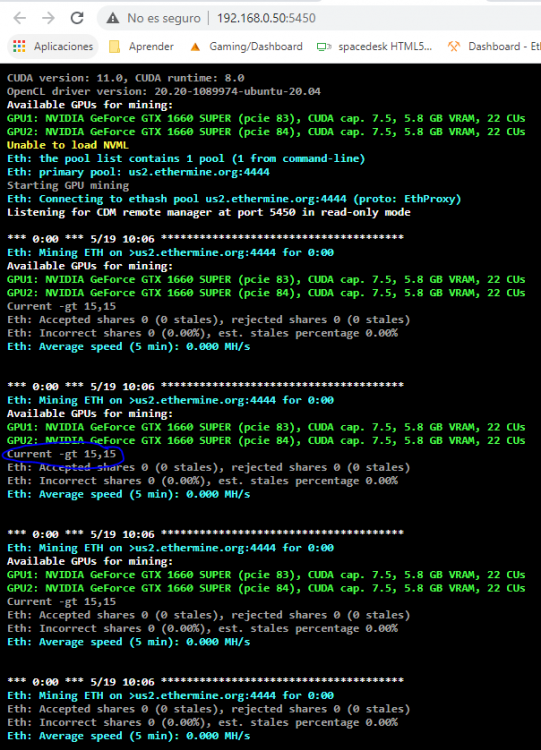The width and height of the screenshot is (541, 750).
Task: Click 'Listening for CDM remote manager' line
Action: point(209,212)
